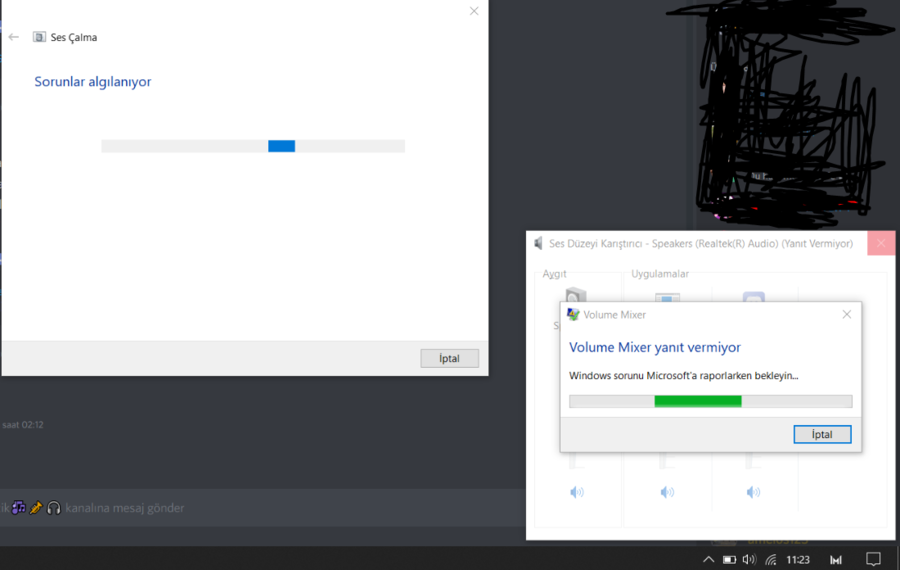Click the input language indicator in tray
Image resolution: width=900 pixels, height=570 pixels.
836,560
